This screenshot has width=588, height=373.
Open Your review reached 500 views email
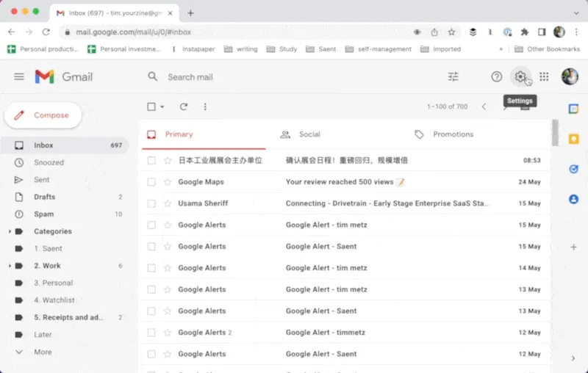pos(345,182)
